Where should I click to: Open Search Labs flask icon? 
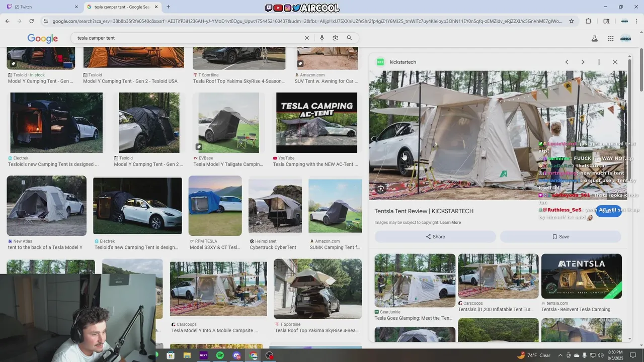point(595,39)
